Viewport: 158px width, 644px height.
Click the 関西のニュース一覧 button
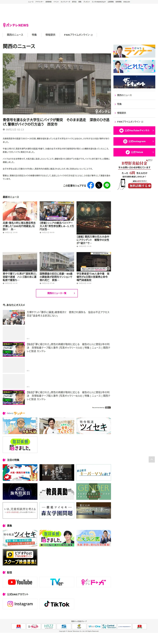[57, 293]
